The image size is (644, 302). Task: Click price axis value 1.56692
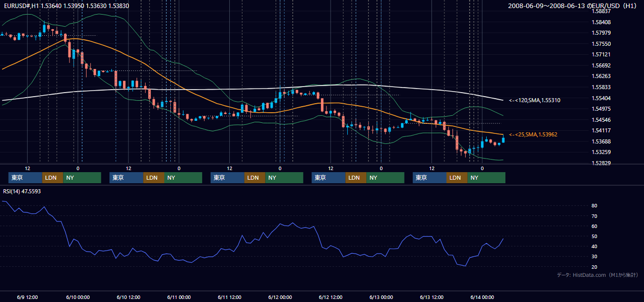click(601, 65)
